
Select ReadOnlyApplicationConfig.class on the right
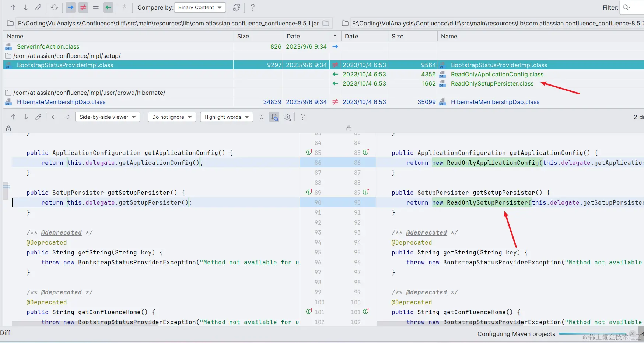[x=497, y=74]
